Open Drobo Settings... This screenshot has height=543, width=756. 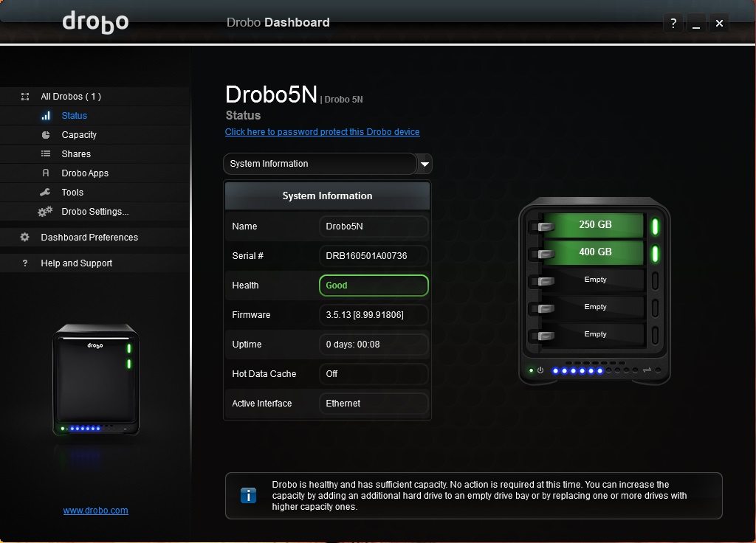[x=95, y=212]
